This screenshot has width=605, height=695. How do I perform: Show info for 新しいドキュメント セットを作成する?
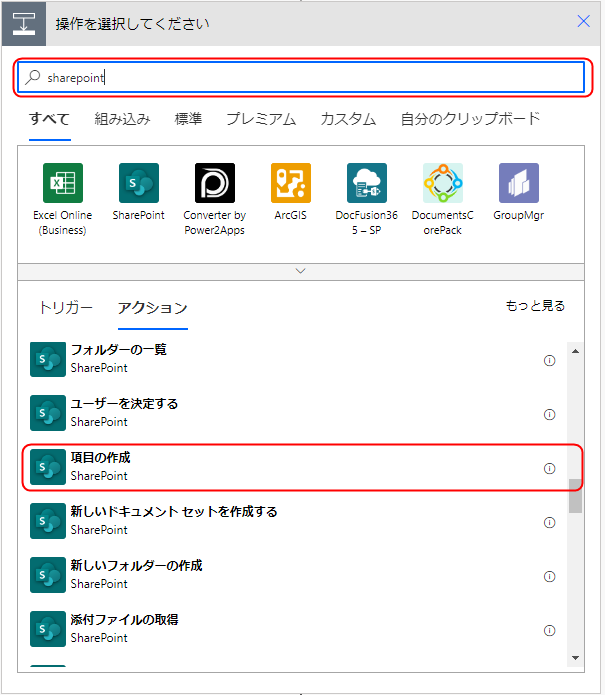pyautogui.click(x=549, y=523)
